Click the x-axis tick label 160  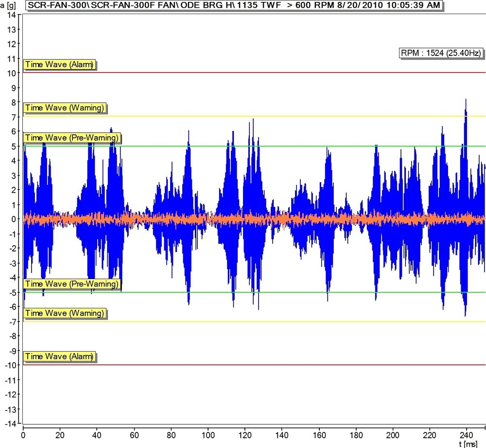pos(319,435)
